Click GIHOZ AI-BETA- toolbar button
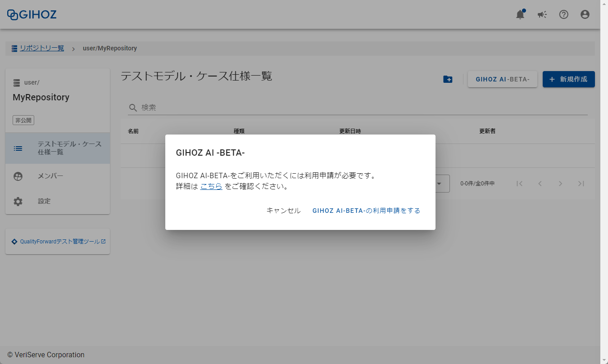The image size is (608, 364). [503, 79]
